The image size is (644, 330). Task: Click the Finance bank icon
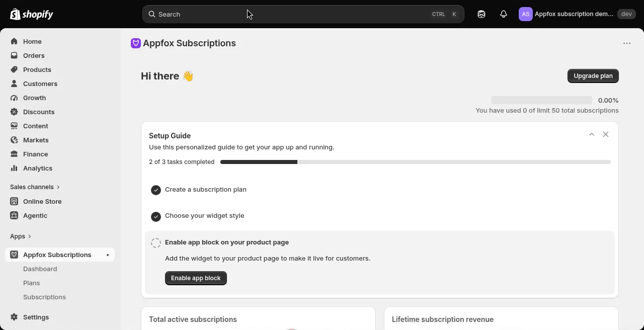pos(14,154)
